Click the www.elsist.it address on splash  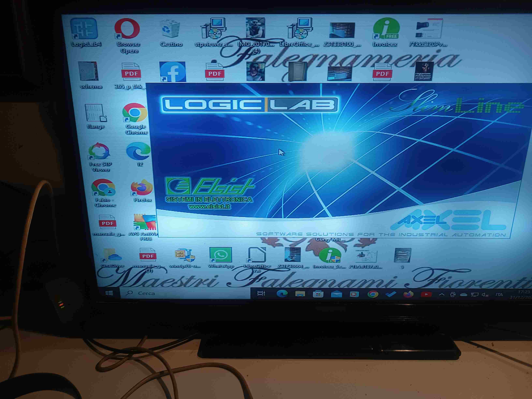click(209, 206)
